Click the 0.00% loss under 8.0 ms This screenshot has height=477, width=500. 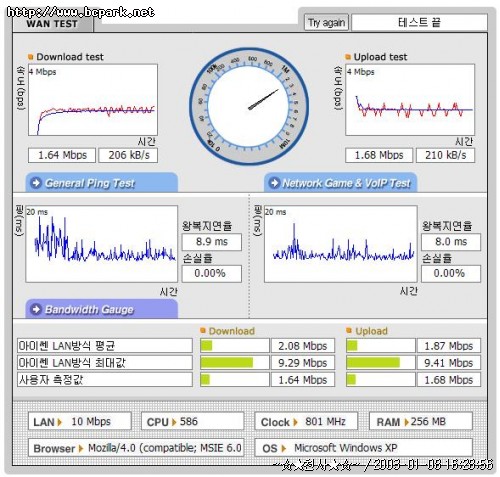[451, 274]
